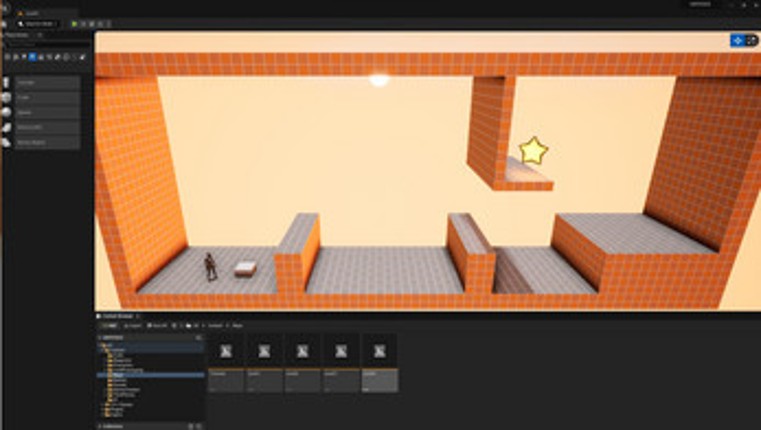Select the Shapes category in Place Actors

pyautogui.click(x=32, y=57)
